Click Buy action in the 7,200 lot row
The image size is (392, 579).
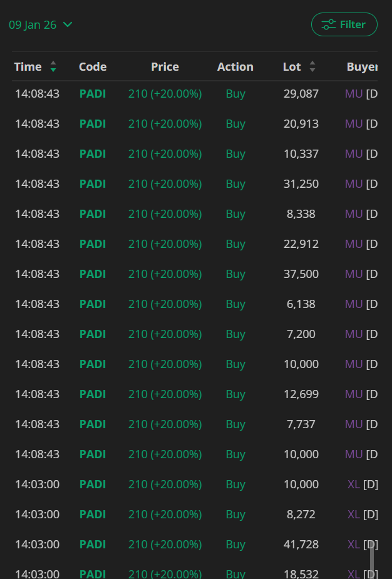(x=235, y=334)
